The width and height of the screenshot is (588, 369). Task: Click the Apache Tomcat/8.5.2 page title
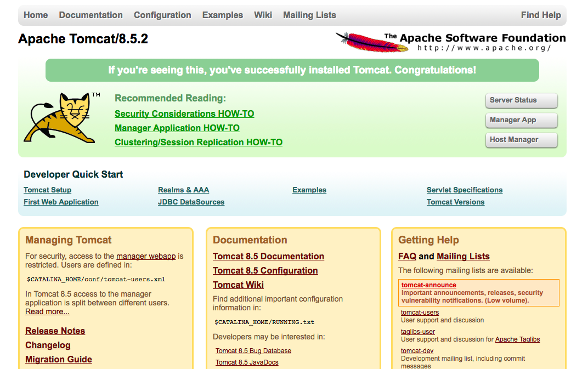pyautogui.click(x=83, y=38)
